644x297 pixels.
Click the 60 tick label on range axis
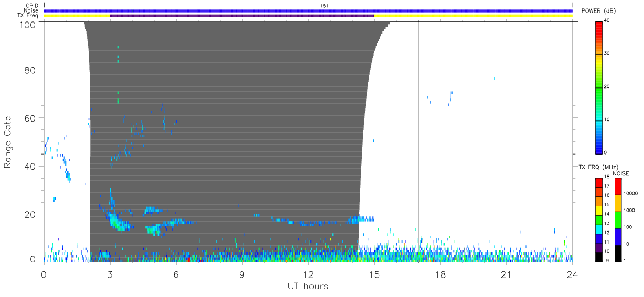coord(31,118)
